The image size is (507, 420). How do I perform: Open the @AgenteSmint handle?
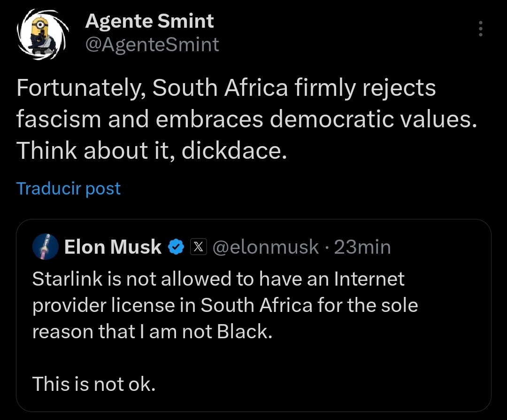coord(152,45)
